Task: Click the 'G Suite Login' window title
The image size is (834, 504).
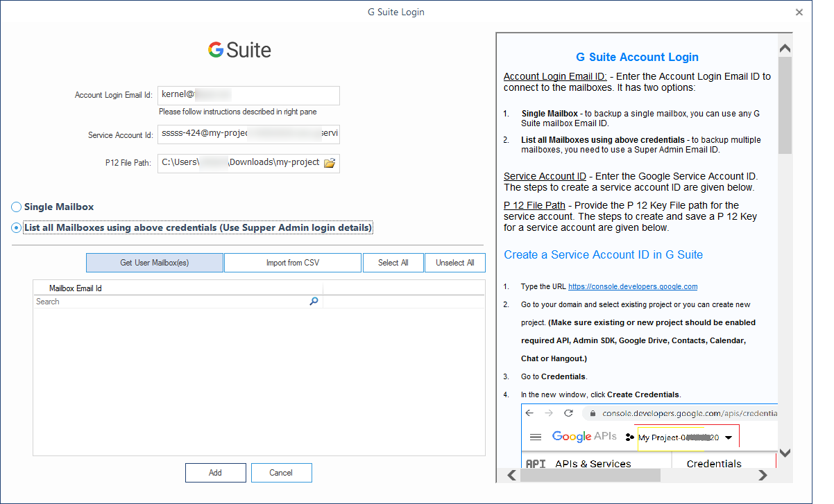Action: [396, 12]
